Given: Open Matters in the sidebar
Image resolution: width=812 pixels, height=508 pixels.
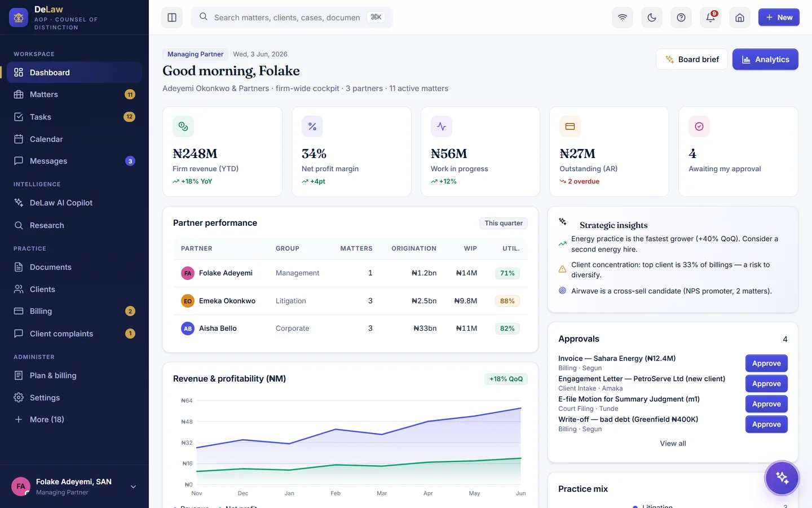Looking at the screenshot, I should 74,94.
